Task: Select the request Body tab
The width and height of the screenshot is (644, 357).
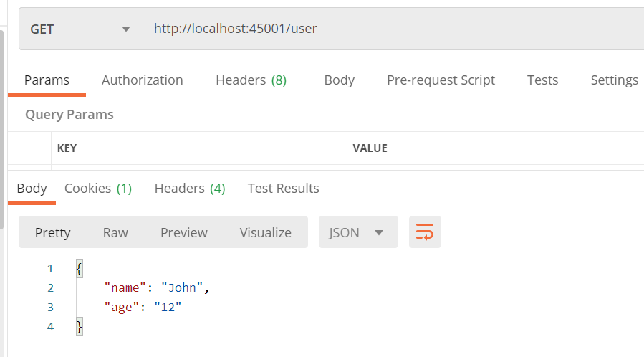Action: (x=339, y=80)
